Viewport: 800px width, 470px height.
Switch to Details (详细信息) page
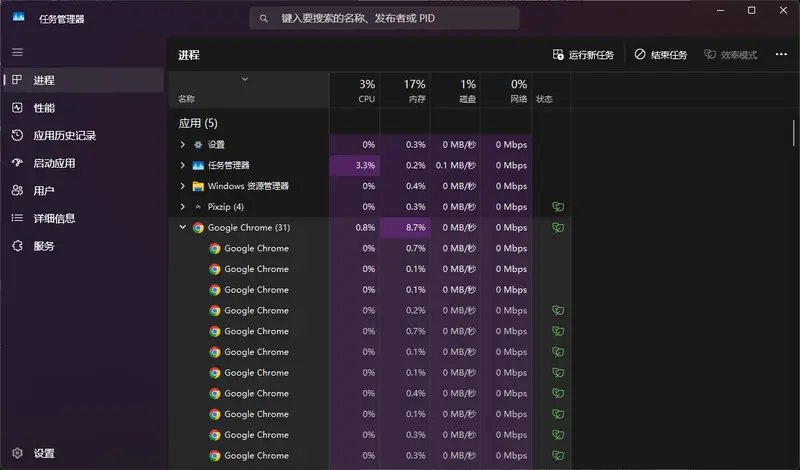point(84,218)
